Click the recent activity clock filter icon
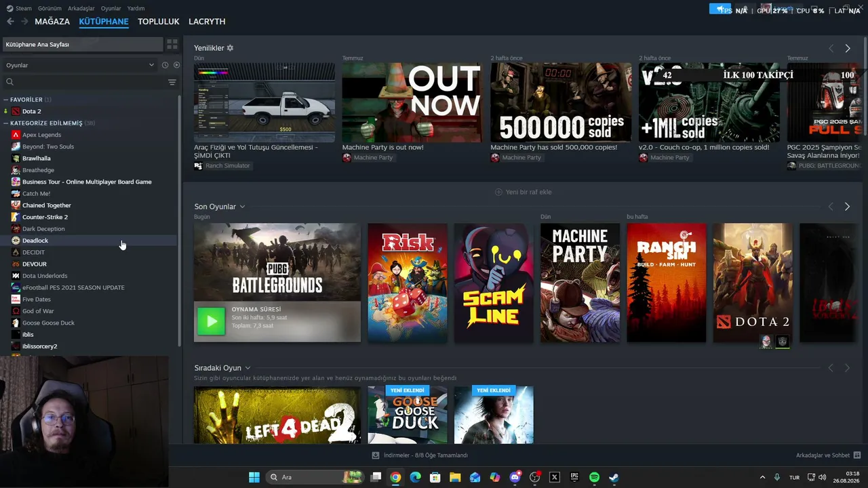 tap(165, 65)
